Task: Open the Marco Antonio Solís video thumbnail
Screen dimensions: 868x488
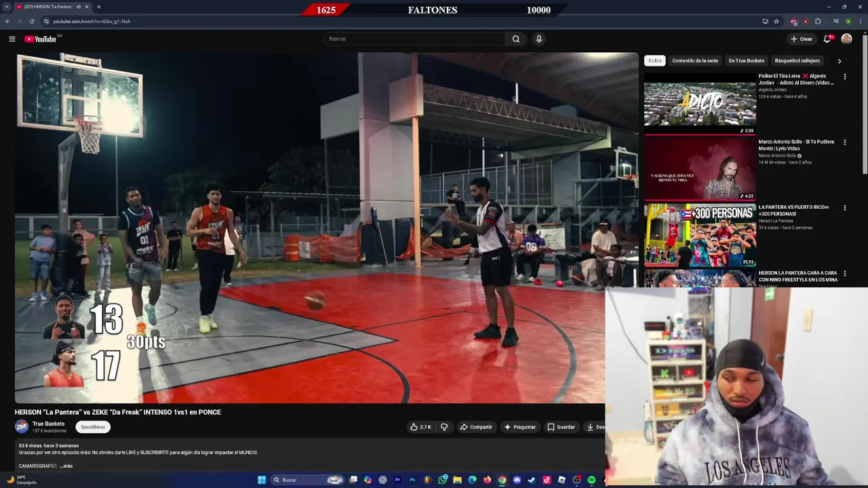Action: click(x=700, y=169)
